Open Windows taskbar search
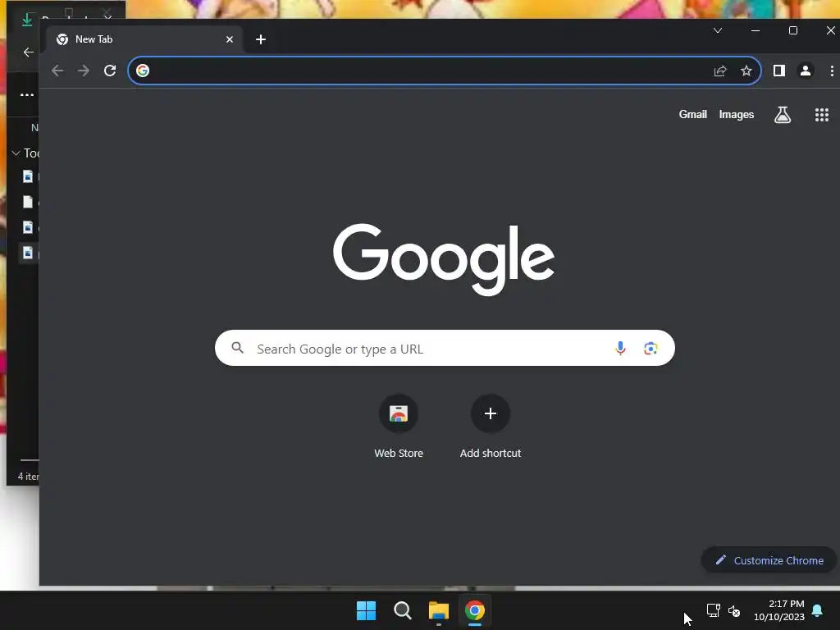The height and width of the screenshot is (630, 840). [402, 610]
